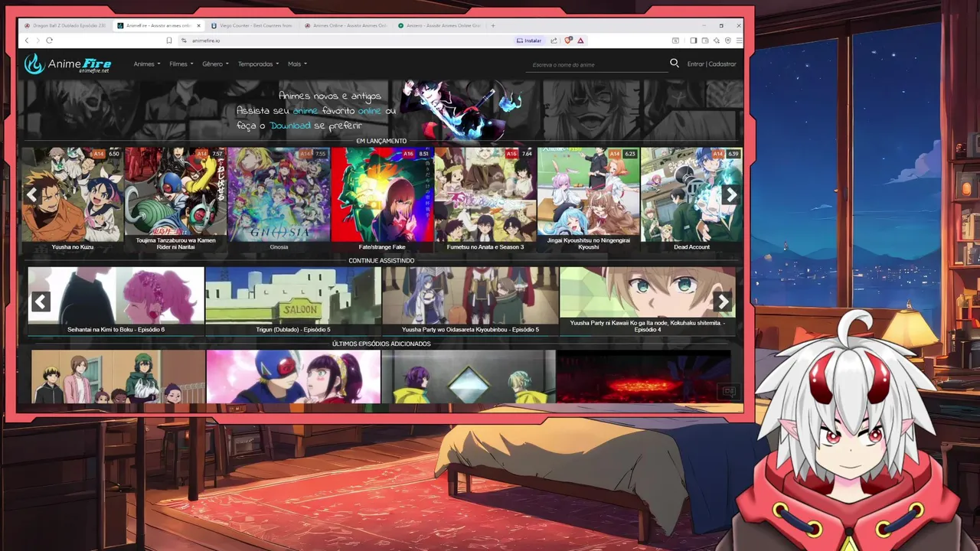This screenshot has width=980, height=551.
Task: Expand the Animes dropdown menu
Action: pos(147,64)
